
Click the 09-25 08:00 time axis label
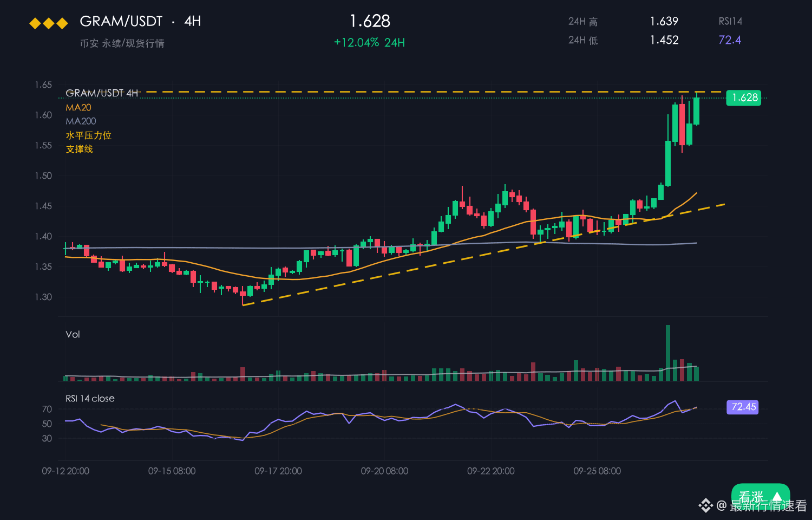pos(597,471)
